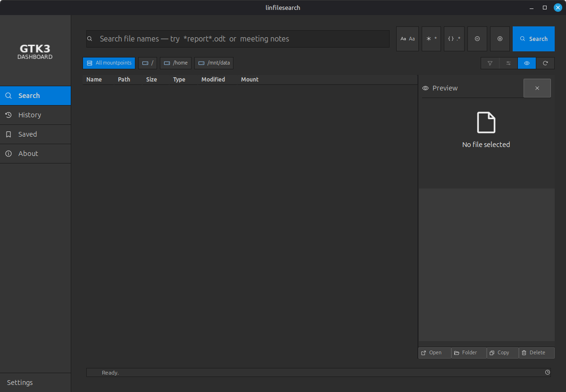Click the Delete button in preview
Viewport: 566px width, 392px height.
[x=537, y=353]
